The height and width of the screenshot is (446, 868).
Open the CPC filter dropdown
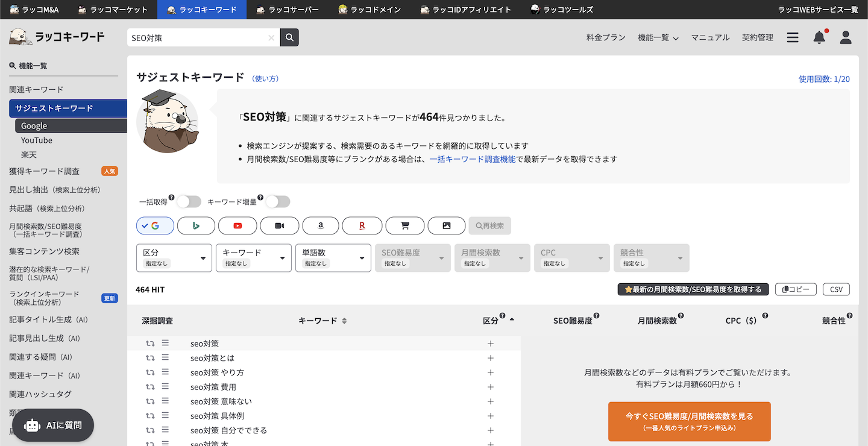[x=572, y=258]
